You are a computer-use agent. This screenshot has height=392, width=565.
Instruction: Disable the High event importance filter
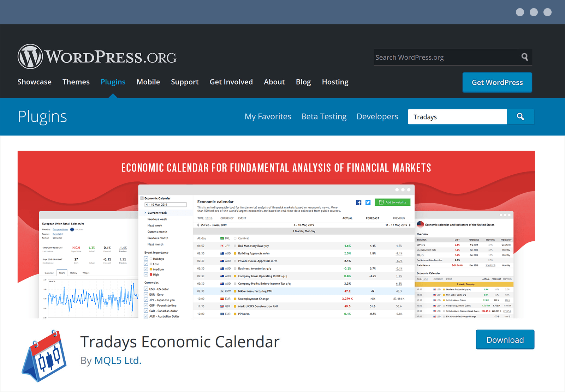tap(146, 275)
